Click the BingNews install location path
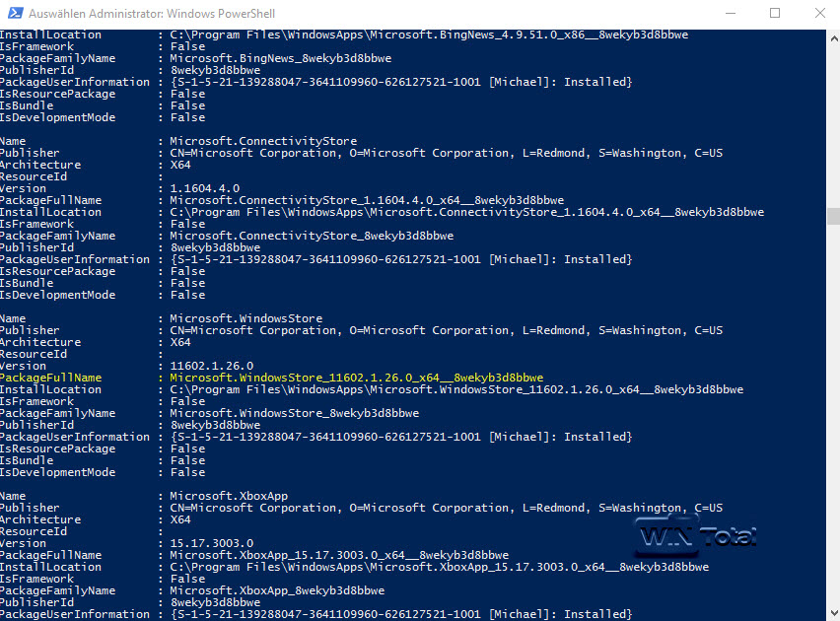 [x=429, y=34]
